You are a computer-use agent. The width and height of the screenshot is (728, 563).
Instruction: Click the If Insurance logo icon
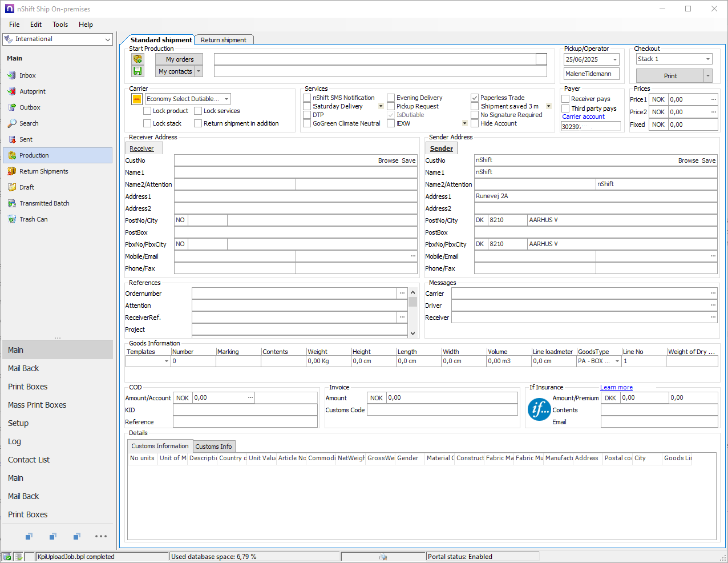coord(539,409)
